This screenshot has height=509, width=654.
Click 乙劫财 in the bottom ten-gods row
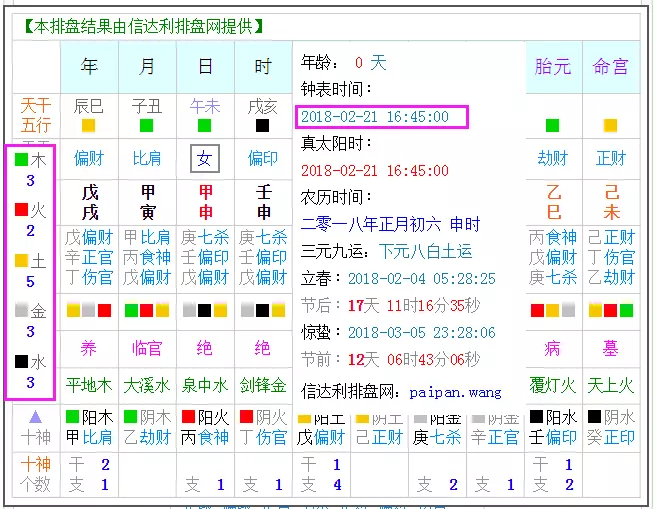click(147, 438)
